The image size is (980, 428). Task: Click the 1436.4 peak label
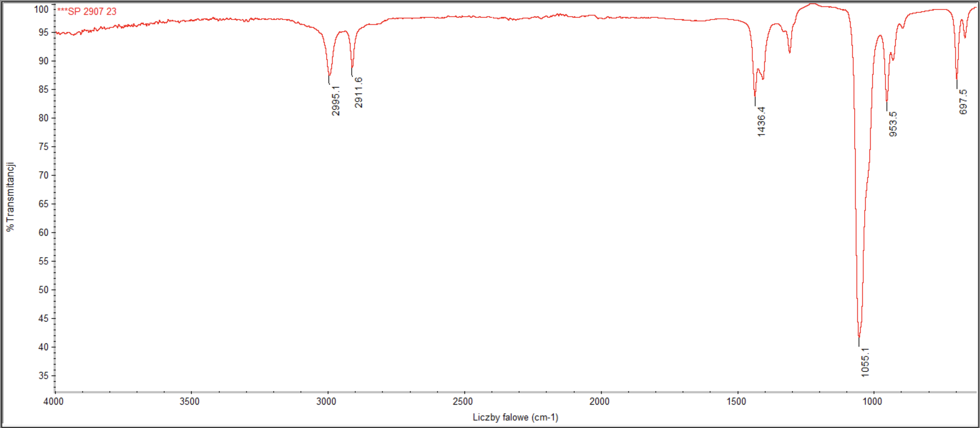coord(761,121)
